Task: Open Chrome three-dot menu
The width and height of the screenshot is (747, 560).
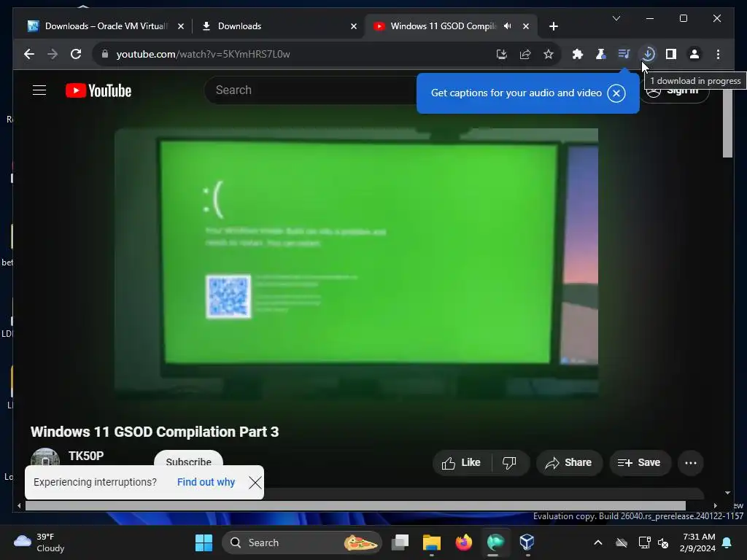Action: coord(718,54)
